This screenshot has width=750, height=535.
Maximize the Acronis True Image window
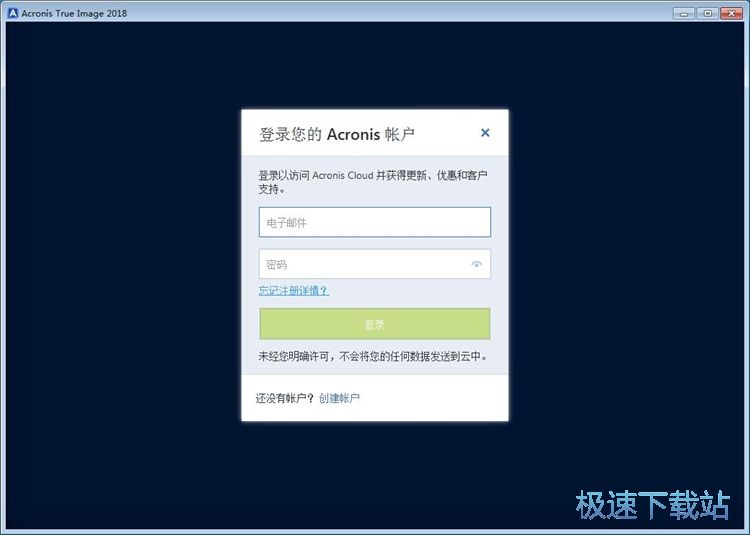point(707,13)
